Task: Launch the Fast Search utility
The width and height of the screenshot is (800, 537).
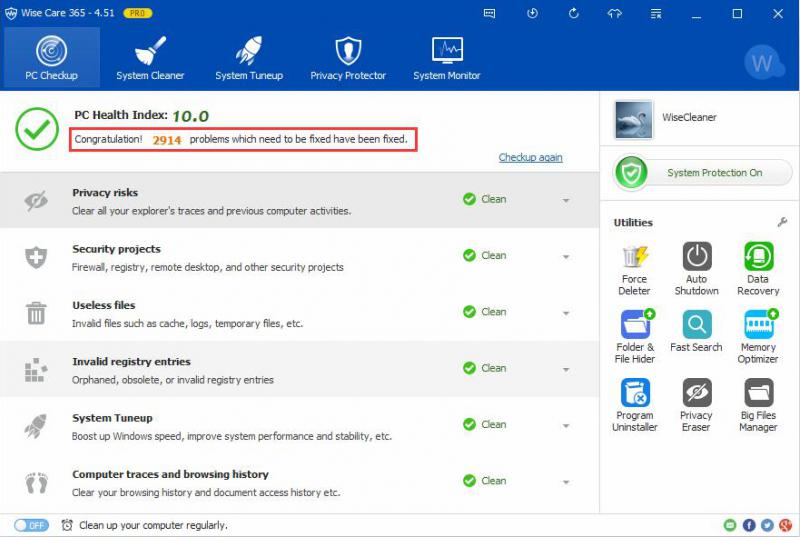Action: (696, 331)
